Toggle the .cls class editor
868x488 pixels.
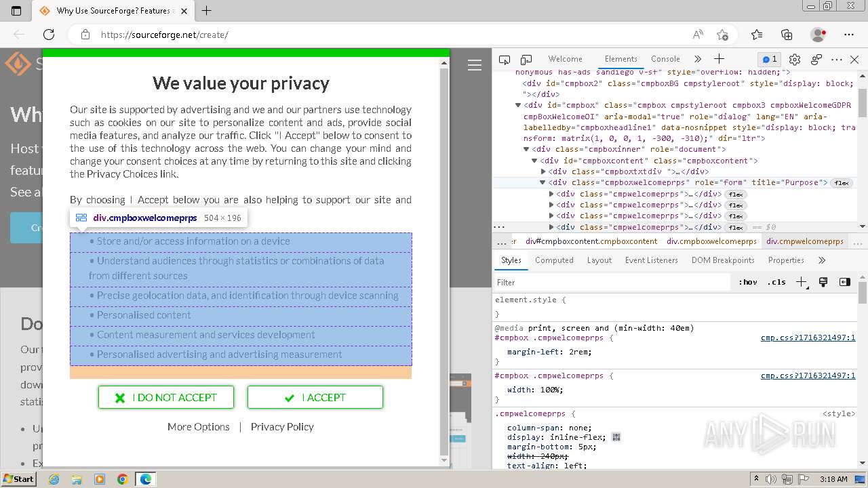pos(778,282)
